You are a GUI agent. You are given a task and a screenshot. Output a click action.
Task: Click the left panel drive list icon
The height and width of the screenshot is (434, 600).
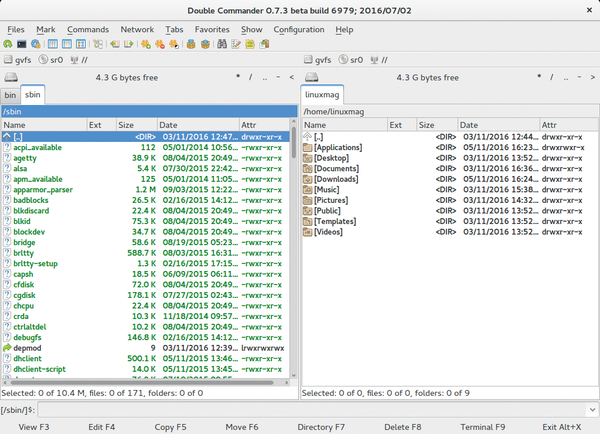pos(11,77)
